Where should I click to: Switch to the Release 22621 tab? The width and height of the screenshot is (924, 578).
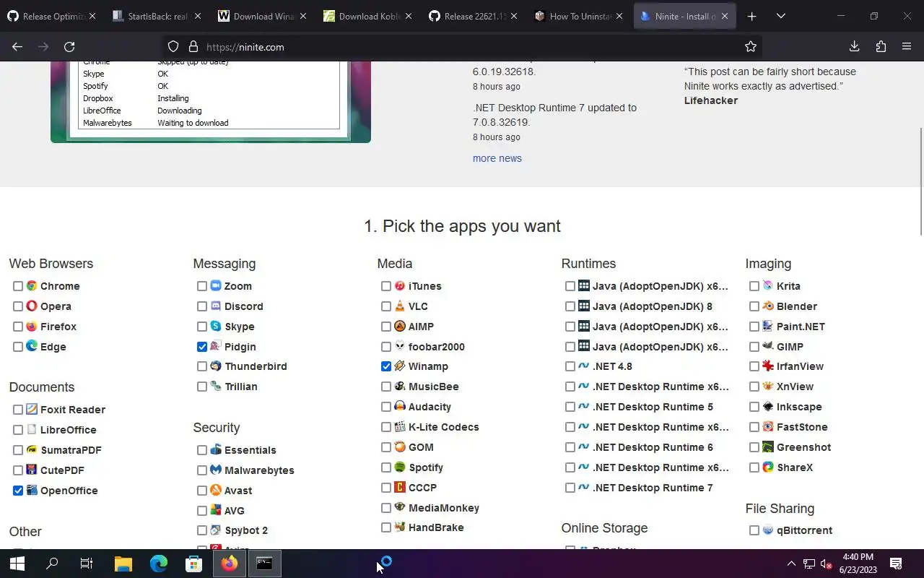[473, 16]
